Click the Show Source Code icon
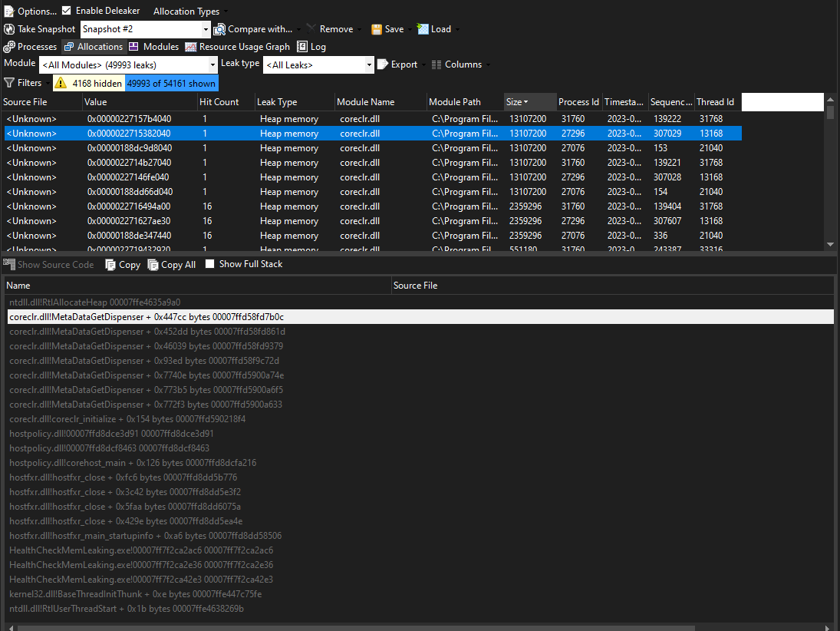The height and width of the screenshot is (631, 840). click(x=9, y=264)
